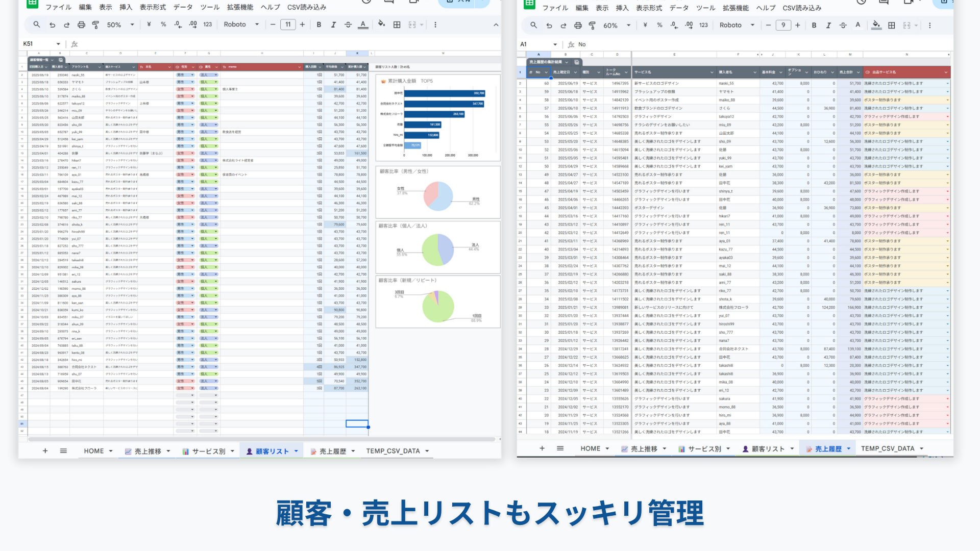Apply yen currency format in left window
Image resolution: width=980 pixels, height=551 pixels.
(149, 24)
